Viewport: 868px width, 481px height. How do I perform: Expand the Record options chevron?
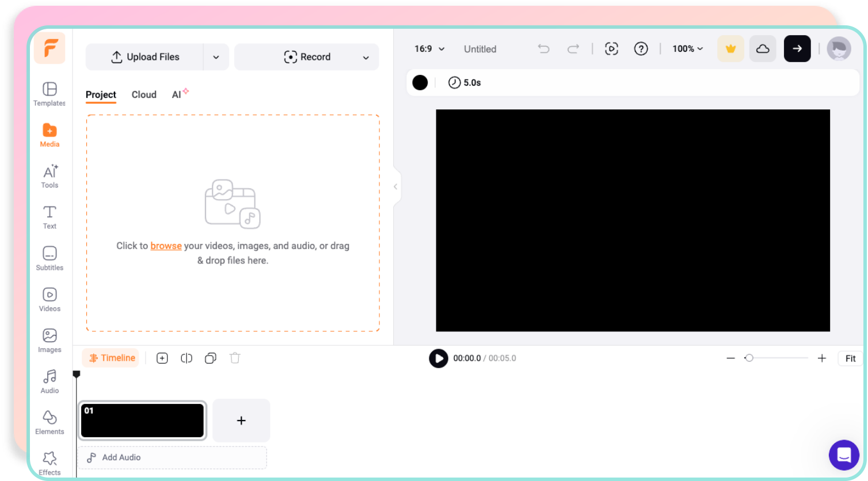366,57
